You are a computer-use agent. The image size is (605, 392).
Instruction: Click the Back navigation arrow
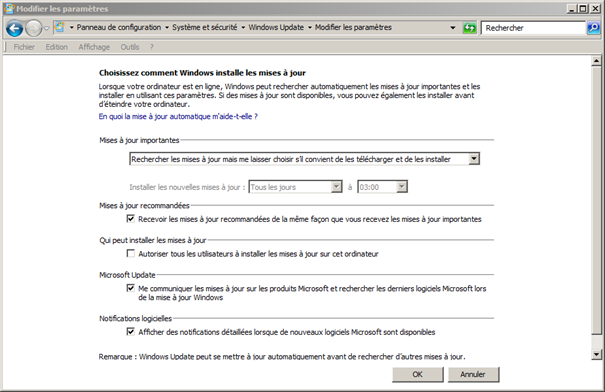click(15, 28)
